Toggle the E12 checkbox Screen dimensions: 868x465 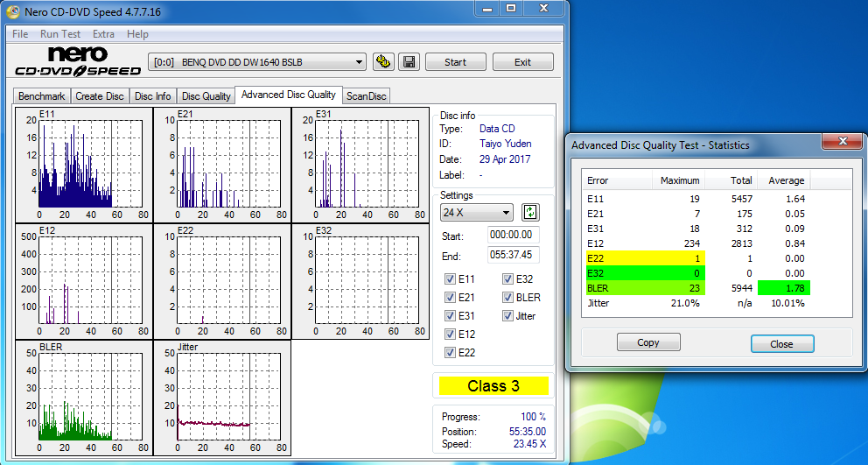[450, 335]
